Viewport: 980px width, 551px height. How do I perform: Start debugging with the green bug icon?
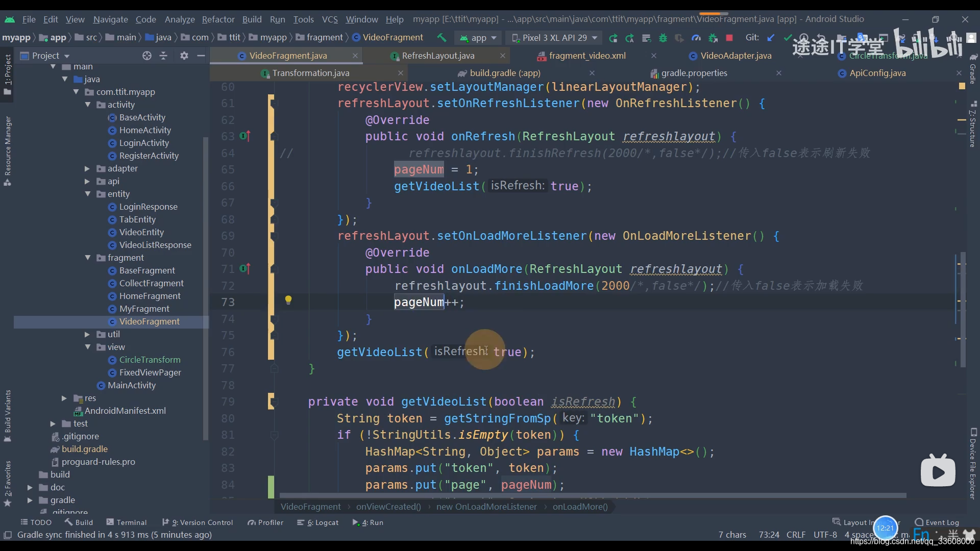663,38
